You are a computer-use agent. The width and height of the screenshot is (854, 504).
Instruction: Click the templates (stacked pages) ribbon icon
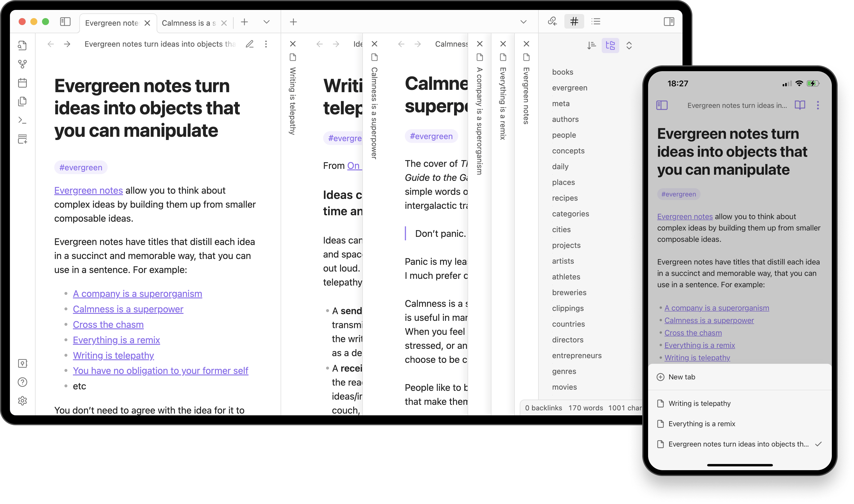(22, 101)
